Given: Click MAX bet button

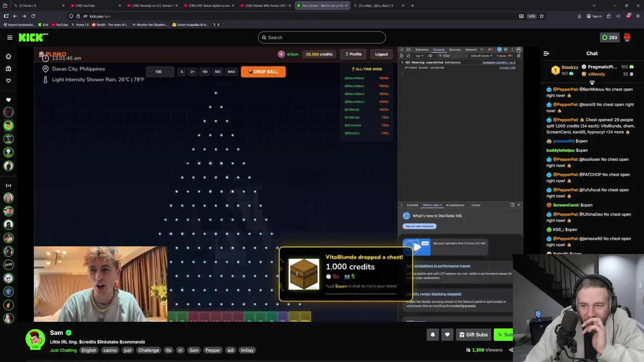Looking at the screenshot, I should click(x=231, y=71).
